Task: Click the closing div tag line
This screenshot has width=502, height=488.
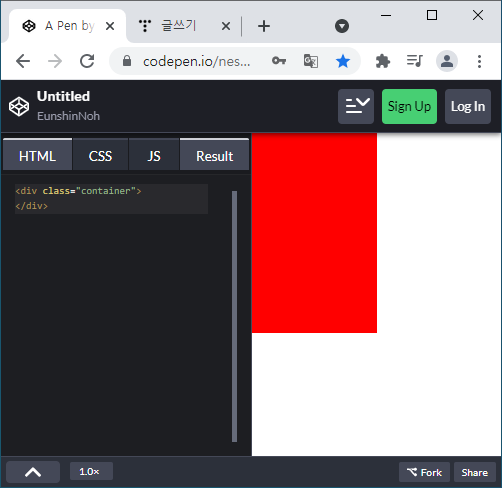Action: [x=32, y=206]
